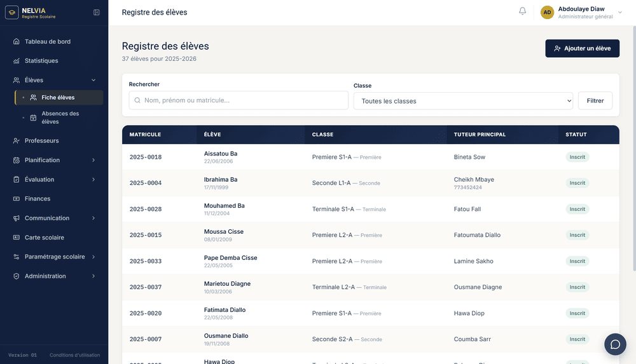636x364 pixels.
Task: Click the search magnifier icon
Action: coord(137,100)
